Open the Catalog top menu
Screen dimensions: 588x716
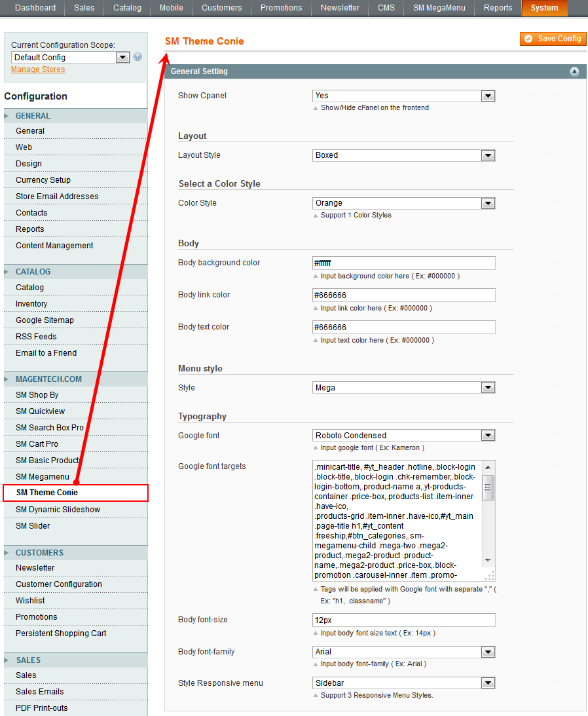pyautogui.click(x=127, y=8)
